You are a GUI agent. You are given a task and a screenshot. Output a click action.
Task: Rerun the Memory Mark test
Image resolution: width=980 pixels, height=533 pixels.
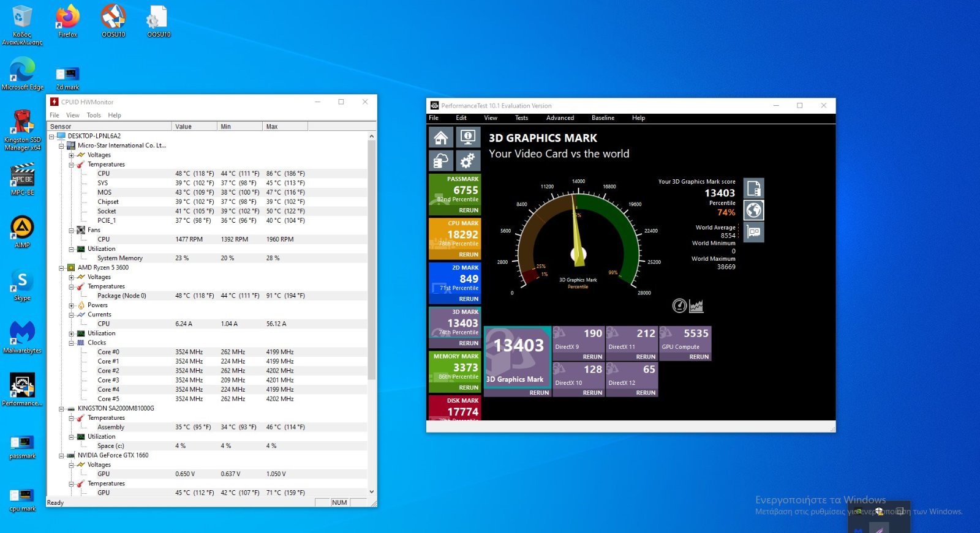pyautogui.click(x=469, y=388)
